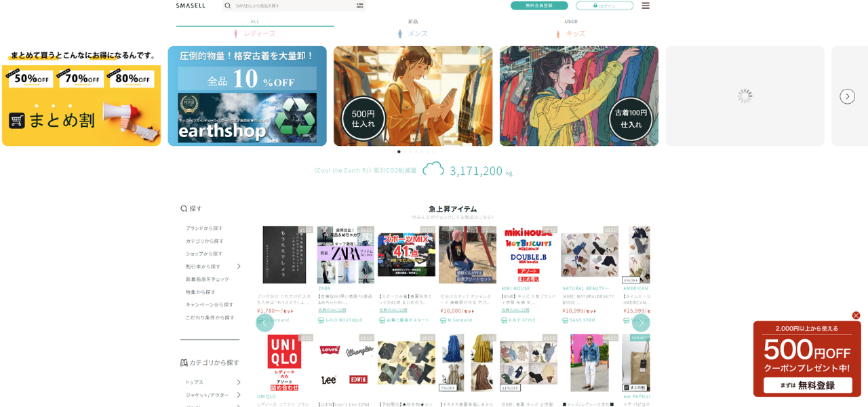Image resolution: width=868 pixels, height=407 pixels.
Task: Switch to the USED tab
Action: 571,21
